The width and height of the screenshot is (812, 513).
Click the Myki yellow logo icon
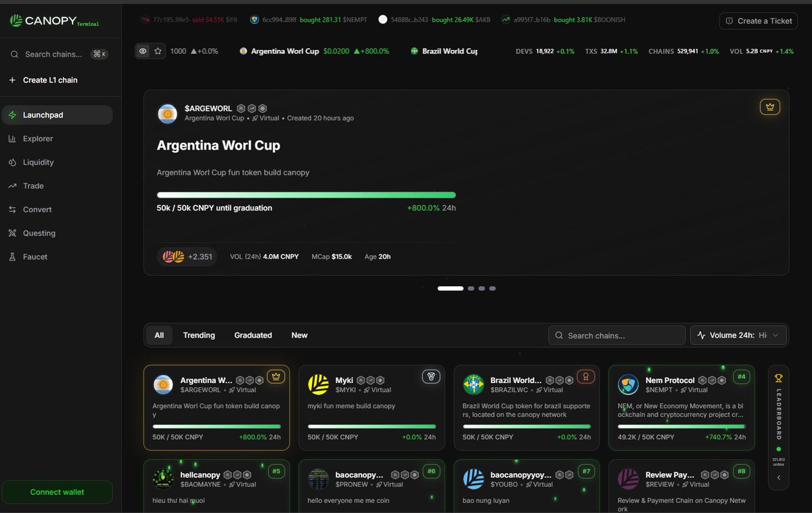(318, 384)
